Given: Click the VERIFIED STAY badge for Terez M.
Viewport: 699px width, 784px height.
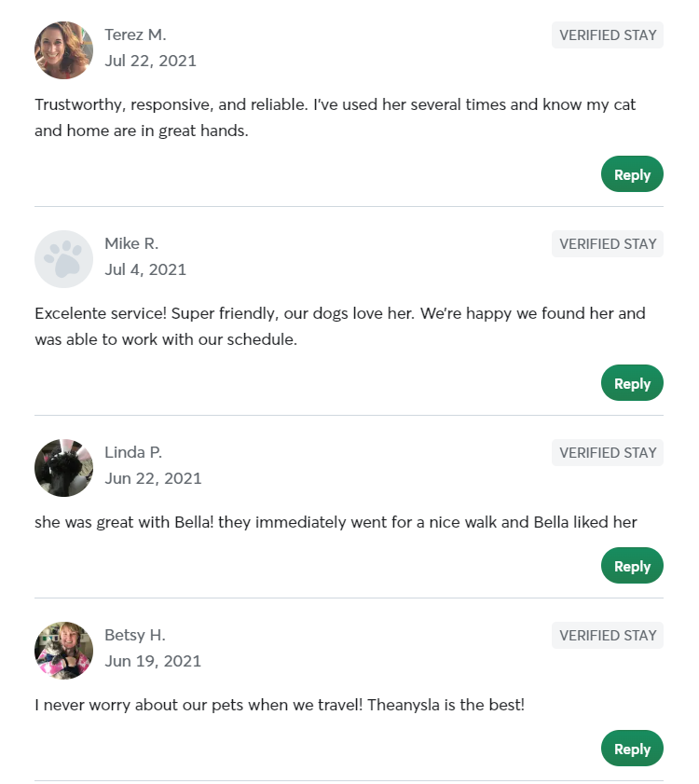Looking at the screenshot, I should (x=607, y=34).
